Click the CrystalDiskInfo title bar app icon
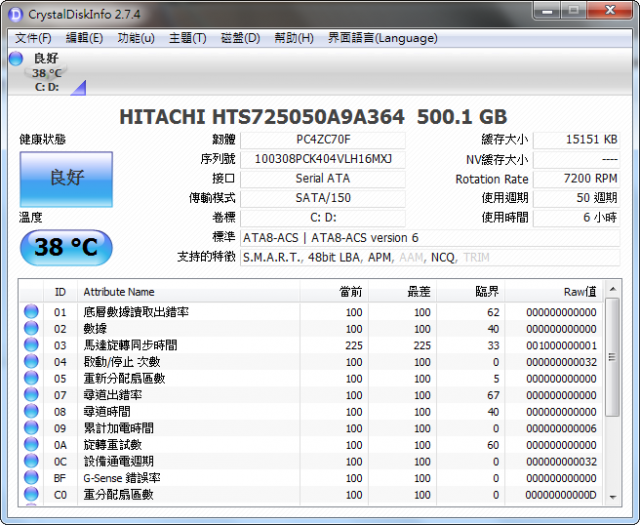Screen dimensions: 640x525 coord(16,15)
